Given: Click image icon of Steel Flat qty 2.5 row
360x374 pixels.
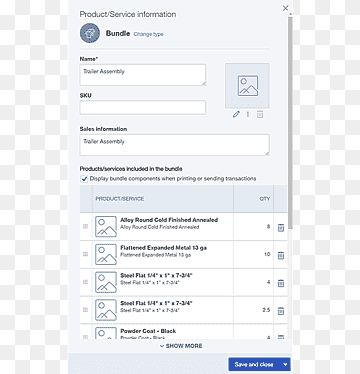Looking at the screenshot, I should click(106, 310).
